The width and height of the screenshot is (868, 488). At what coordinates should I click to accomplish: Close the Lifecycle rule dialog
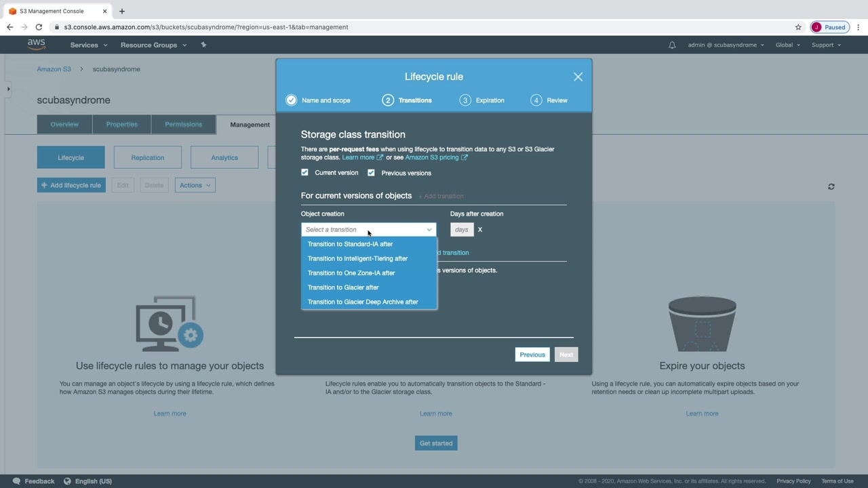tap(578, 77)
